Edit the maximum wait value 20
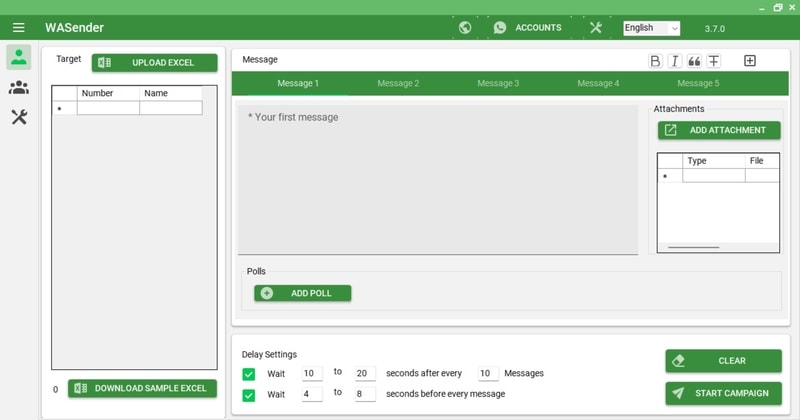This screenshot has width=800, height=420. [x=365, y=374]
